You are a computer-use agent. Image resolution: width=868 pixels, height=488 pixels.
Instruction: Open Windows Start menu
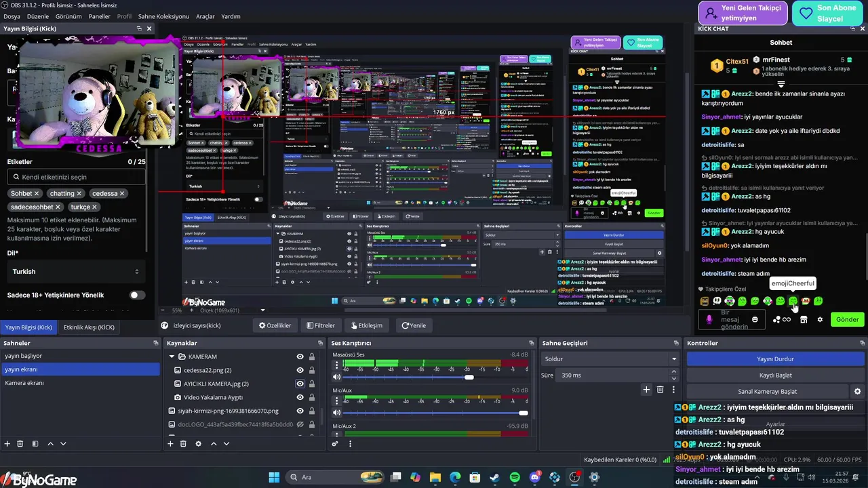point(274,477)
